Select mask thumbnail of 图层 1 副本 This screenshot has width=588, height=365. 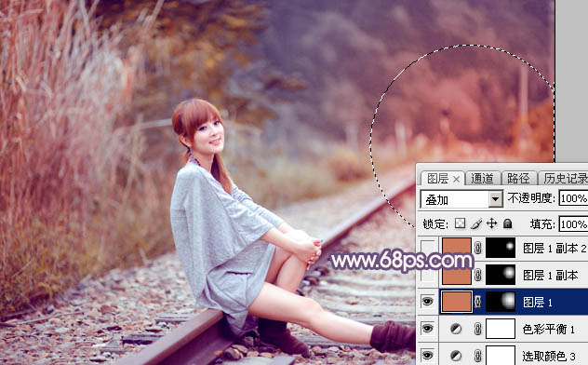click(x=501, y=275)
